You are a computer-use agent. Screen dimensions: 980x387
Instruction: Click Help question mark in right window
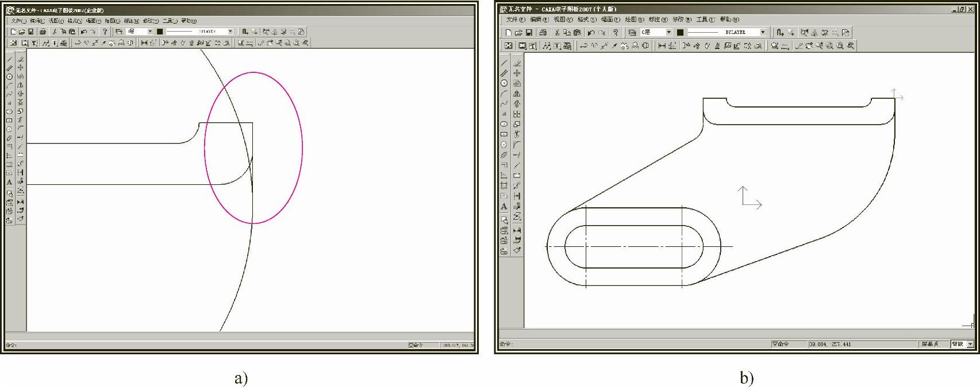(x=616, y=33)
